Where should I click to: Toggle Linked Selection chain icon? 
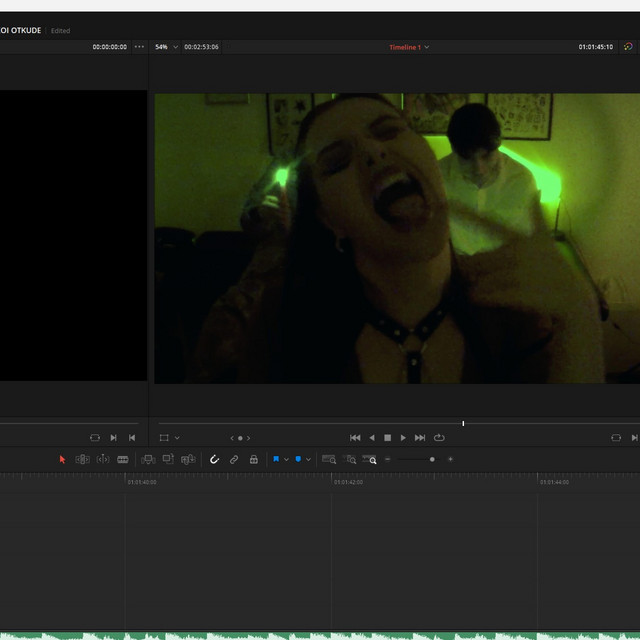pyautogui.click(x=234, y=460)
